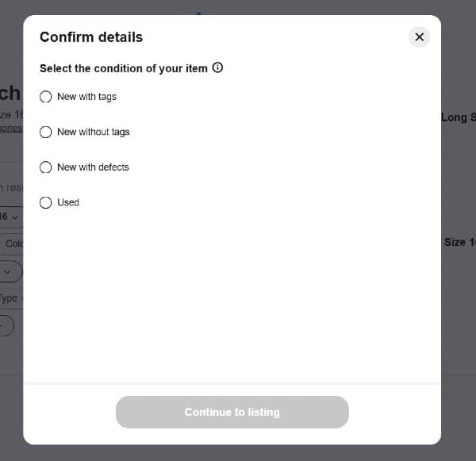Click the faint "n res" results text at left
The width and height of the screenshot is (476, 461).
[11, 187]
